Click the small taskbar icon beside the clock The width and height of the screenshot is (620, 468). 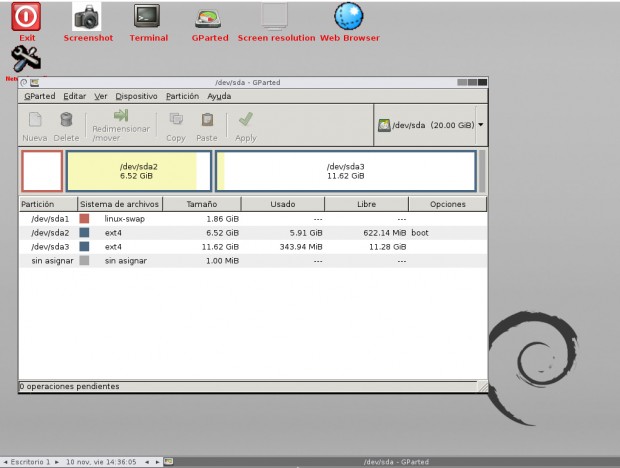[168, 461]
